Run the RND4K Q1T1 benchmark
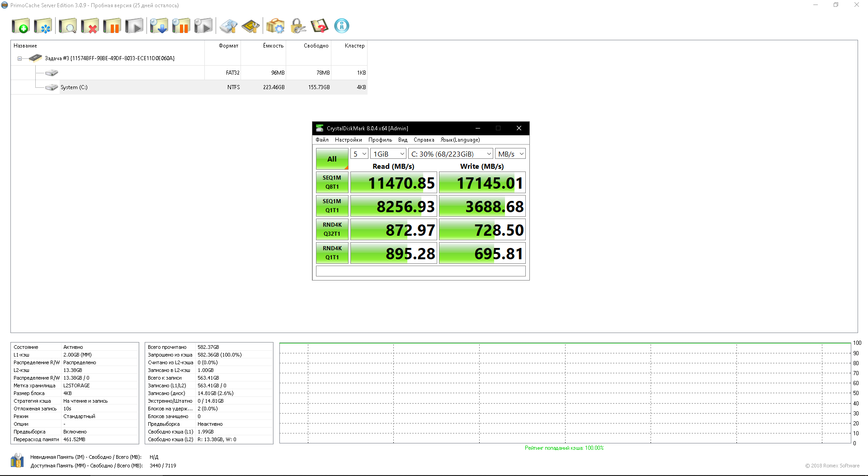Viewport: 868px width, 476px height. [332, 253]
